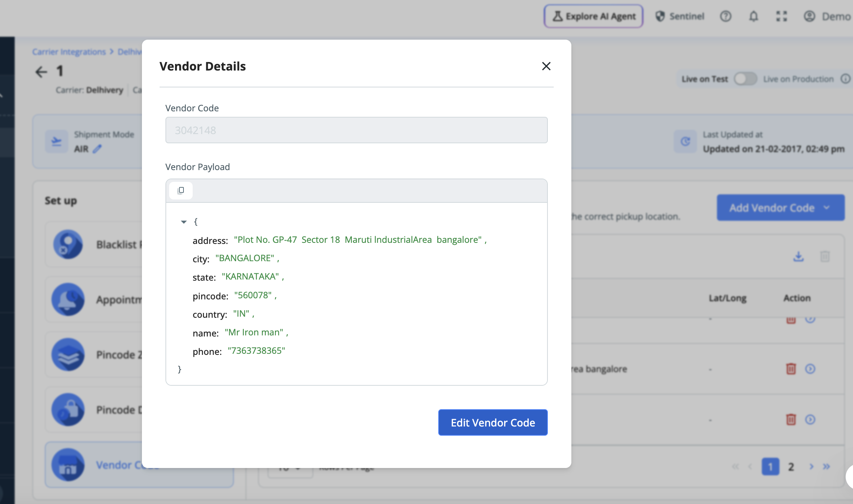Jump to the last page double arrow
This screenshot has height=504, width=853.
[x=826, y=467]
